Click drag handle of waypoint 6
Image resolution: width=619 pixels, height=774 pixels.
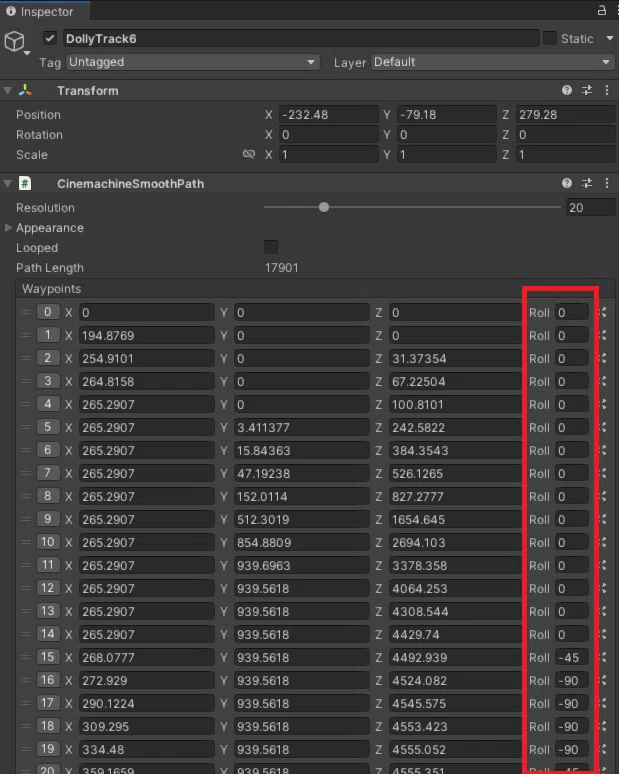(x=26, y=450)
